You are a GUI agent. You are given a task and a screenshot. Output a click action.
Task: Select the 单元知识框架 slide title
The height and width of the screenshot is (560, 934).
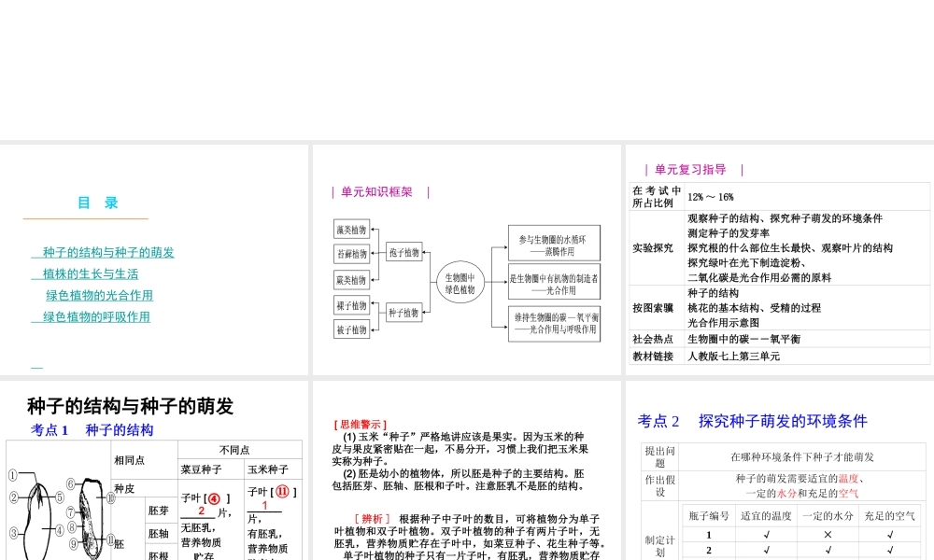click(376, 191)
